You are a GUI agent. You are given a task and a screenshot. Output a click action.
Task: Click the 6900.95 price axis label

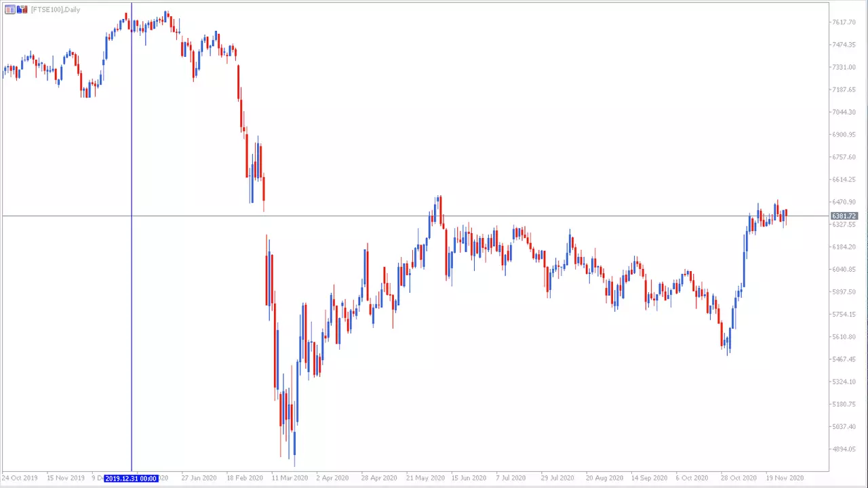tap(844, 134)
